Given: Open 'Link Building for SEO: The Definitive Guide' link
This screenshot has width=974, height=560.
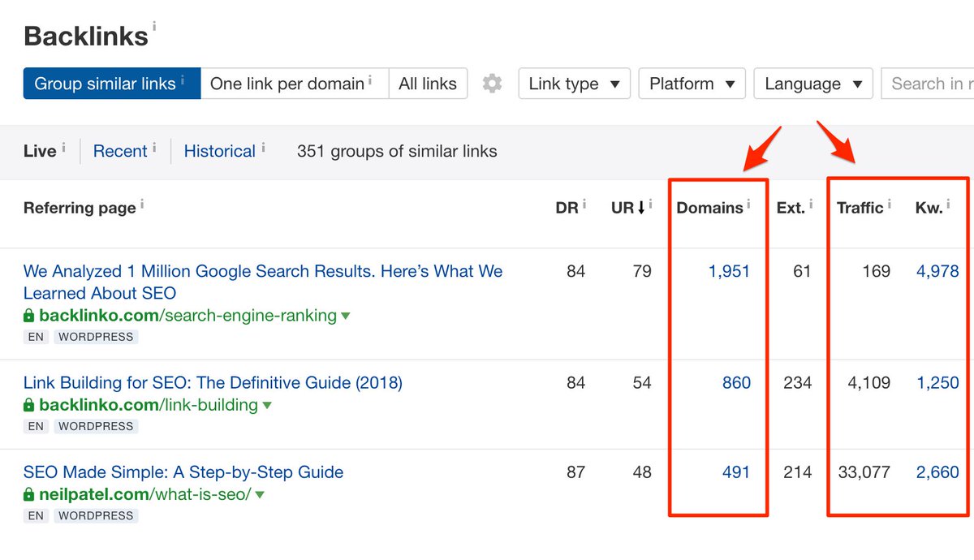Looking at the screenshot, I should 213,382.
